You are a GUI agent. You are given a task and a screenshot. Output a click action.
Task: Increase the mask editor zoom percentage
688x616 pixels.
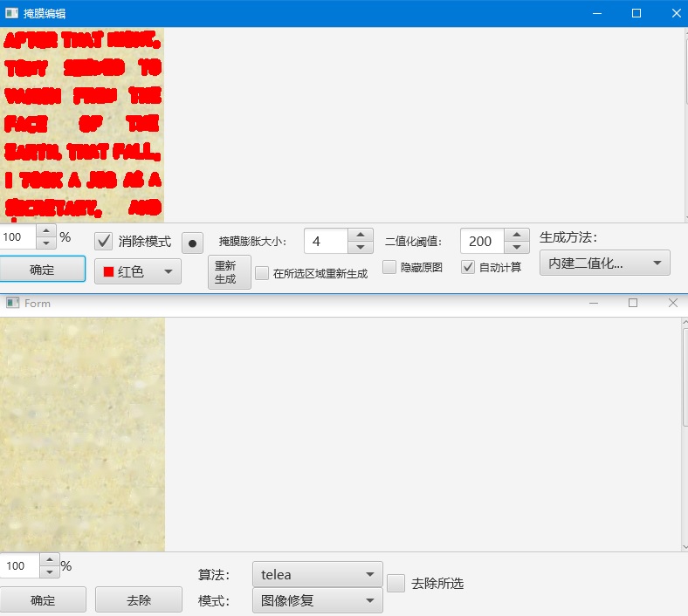point(46,231)
